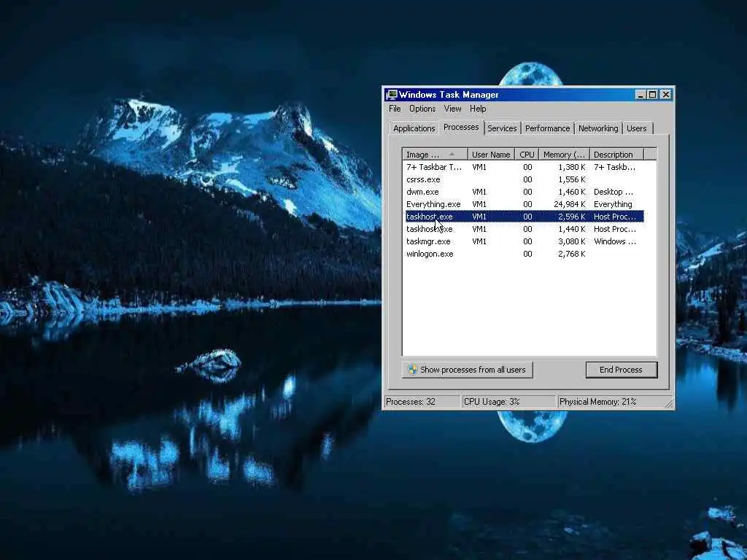Sort by the Description column header
Image resolution: width=747 pixels, height=560 pixels.
click(617, 155)
